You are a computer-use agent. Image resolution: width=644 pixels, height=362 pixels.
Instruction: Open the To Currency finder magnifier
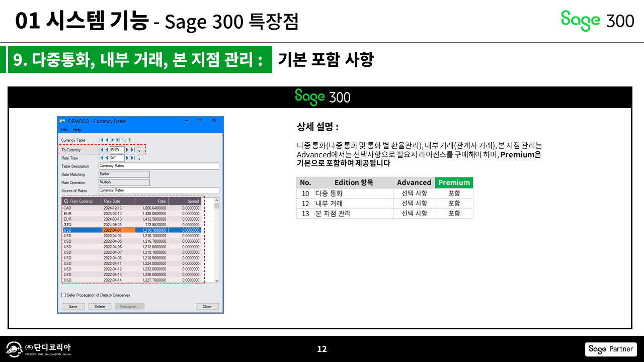pos(138,150)
